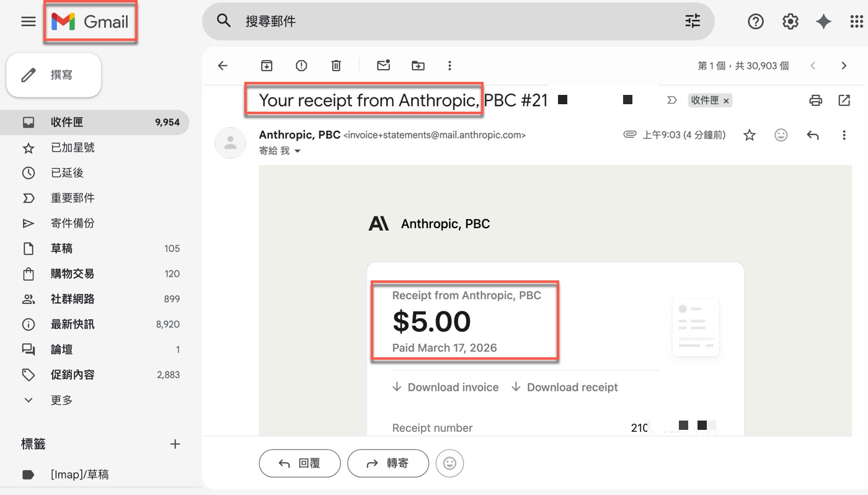Click the Anthropic logo in email
868x495 pixels.
click(x=379, y=224)
